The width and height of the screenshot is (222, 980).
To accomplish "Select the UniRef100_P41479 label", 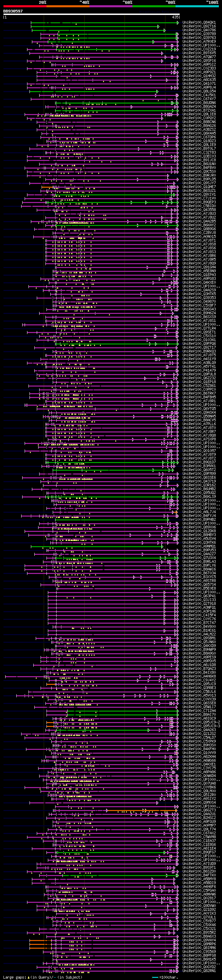I will point(199,370).
